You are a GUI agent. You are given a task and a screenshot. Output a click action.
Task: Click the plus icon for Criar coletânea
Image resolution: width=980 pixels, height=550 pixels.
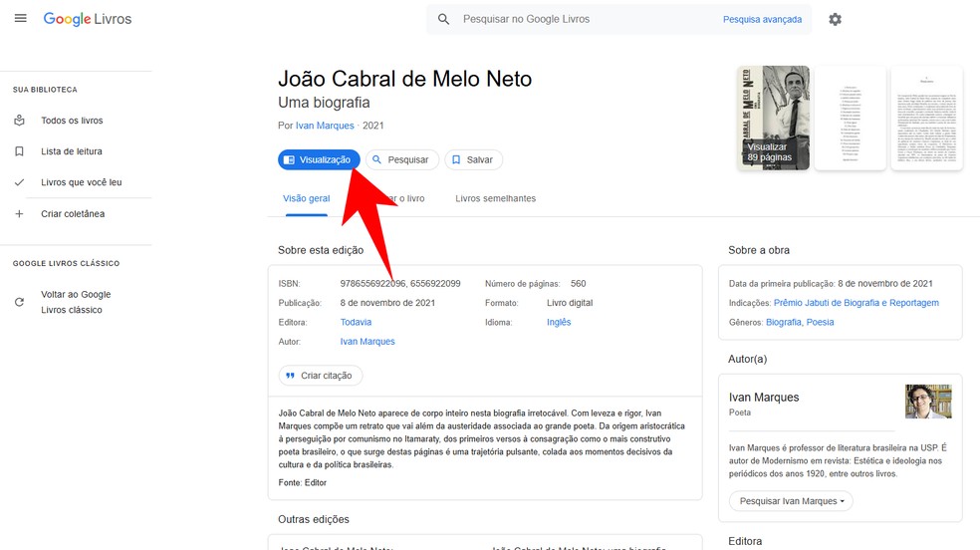(19, 214)
